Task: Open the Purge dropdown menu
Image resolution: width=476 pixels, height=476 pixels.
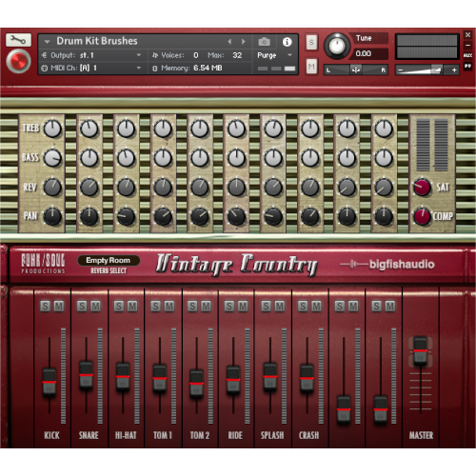Action: coord(275,55)
